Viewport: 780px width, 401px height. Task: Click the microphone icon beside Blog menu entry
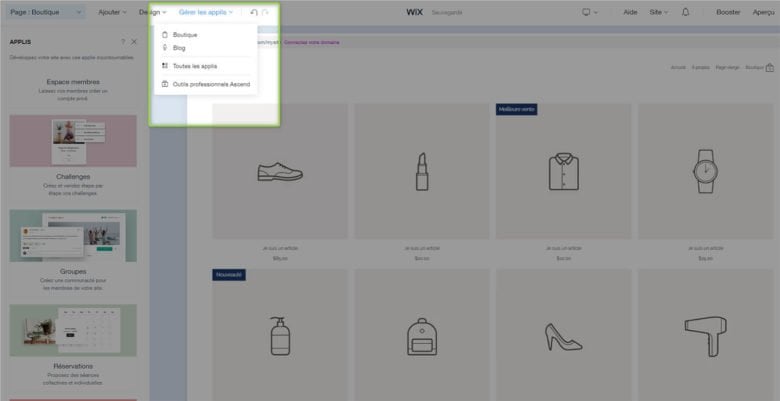165,48
